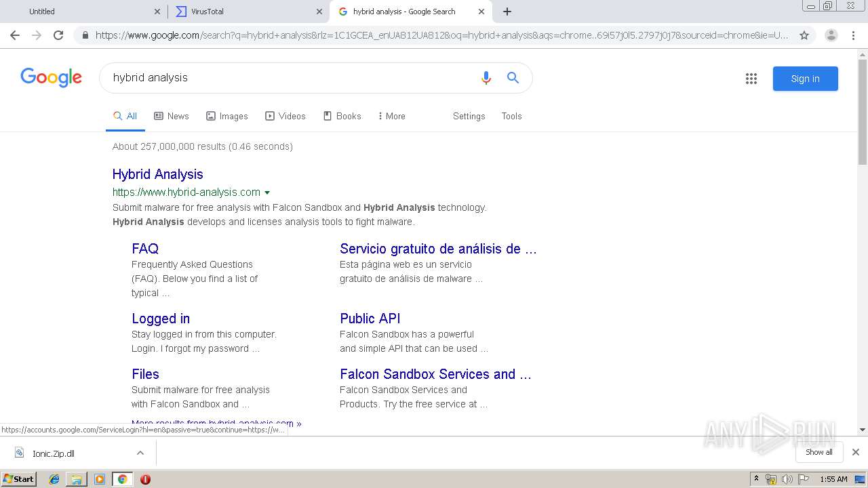Open the Google apps grid
The width and height of the screenshot is (868, 488).
tap(751, 79)
